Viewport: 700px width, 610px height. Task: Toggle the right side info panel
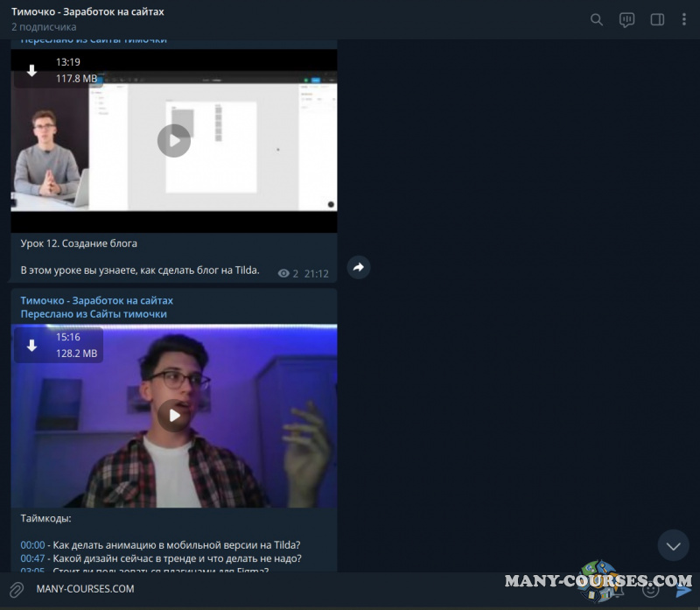(657, 19)
